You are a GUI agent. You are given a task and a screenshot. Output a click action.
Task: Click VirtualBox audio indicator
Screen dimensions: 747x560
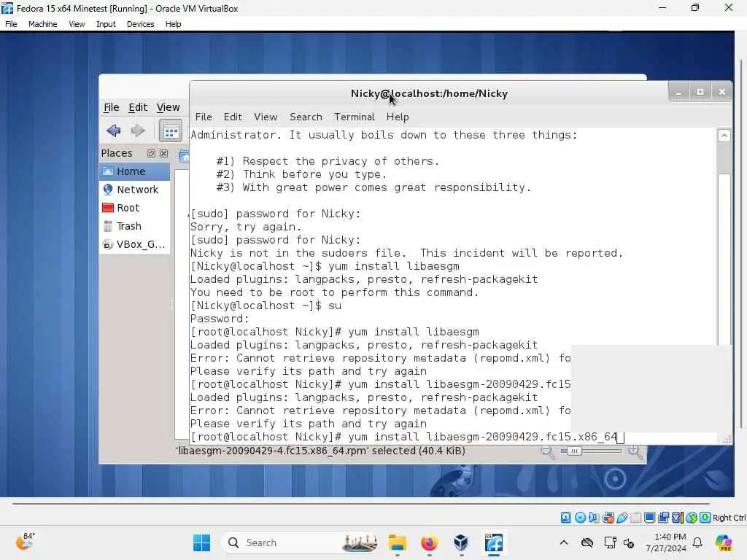[594, 518]
